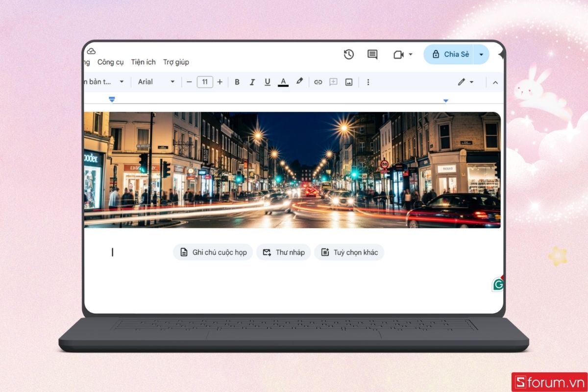This screenshot has width=588, height=392.
Task: Add a comment with the comment icon
Action: [333, 82]
